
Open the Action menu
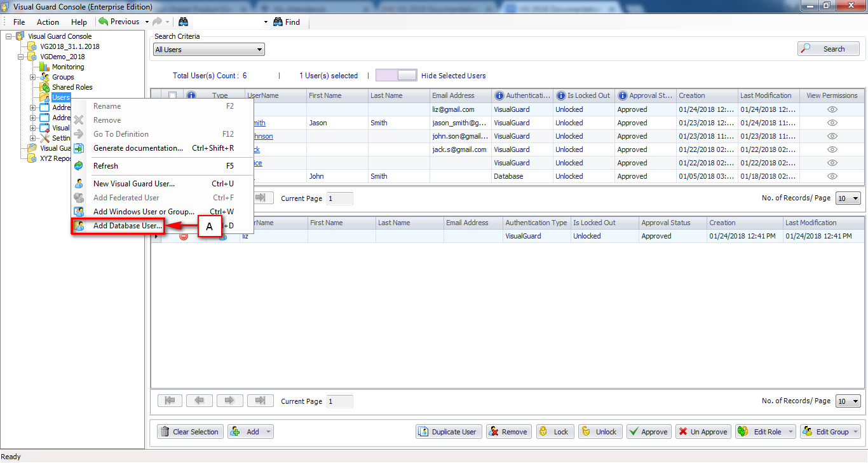pos(48,21)
